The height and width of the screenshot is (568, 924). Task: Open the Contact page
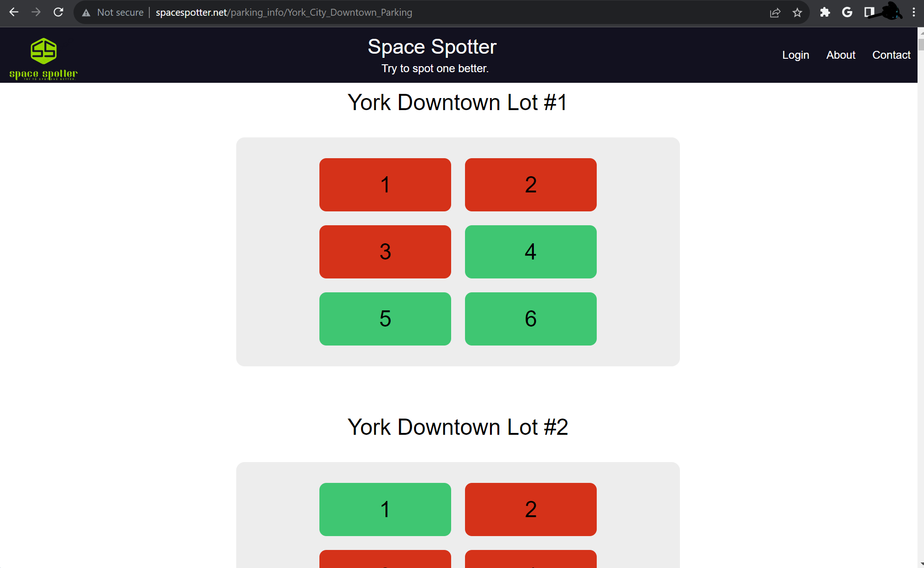click(891, 55)
